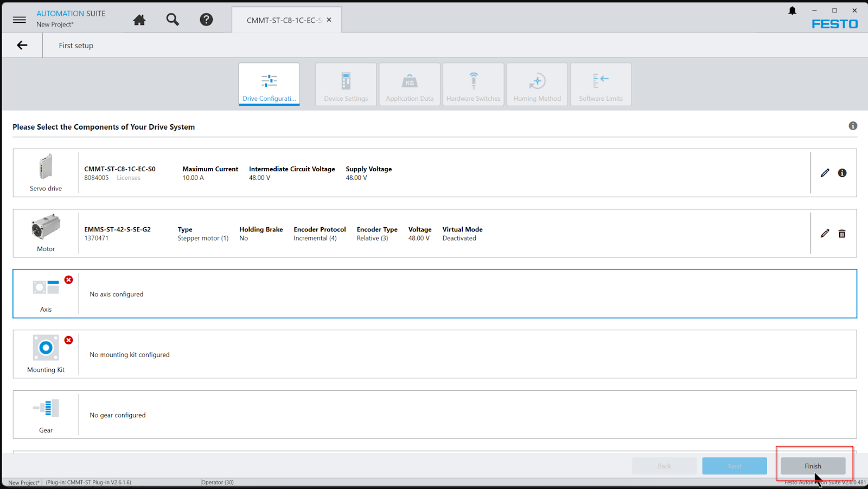Click the red error badge on Axis
This screenshot has height=489, width=868.
68,280
